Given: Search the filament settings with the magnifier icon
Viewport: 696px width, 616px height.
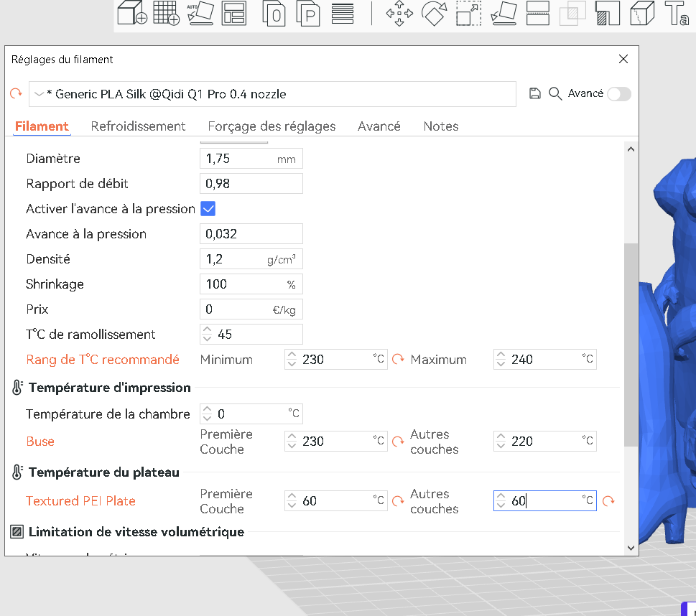Looking at the screenshot, I should coord(555,93).
